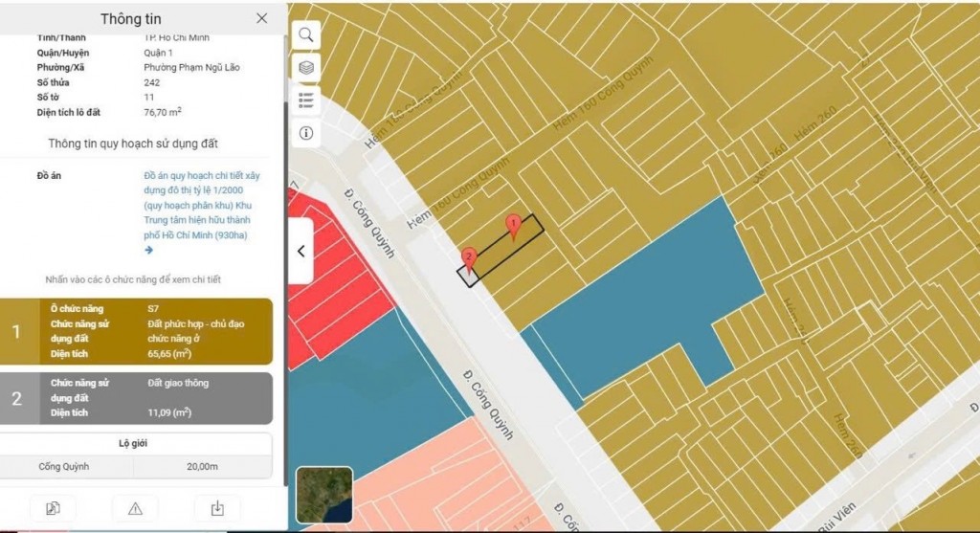This screenshot has height=533, width=980.
Task: Follow the blue arrow under Đồ án
Action: point(148,250)
